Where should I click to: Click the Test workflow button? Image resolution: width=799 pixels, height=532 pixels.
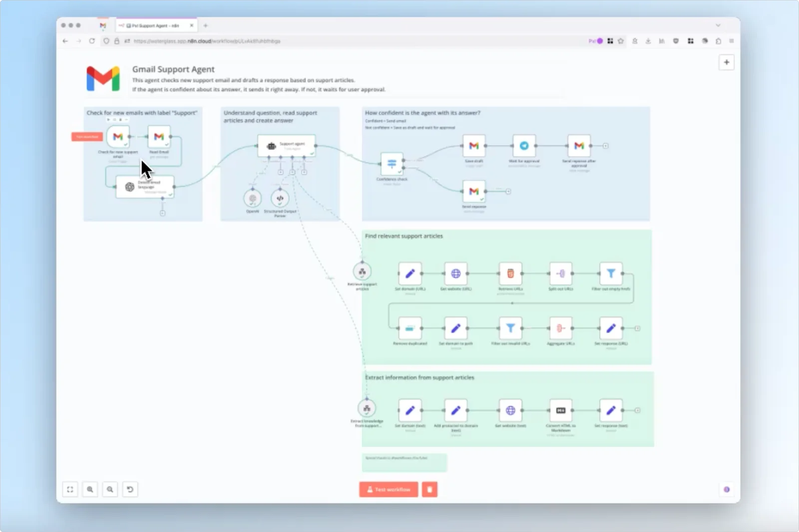(389, 489)
